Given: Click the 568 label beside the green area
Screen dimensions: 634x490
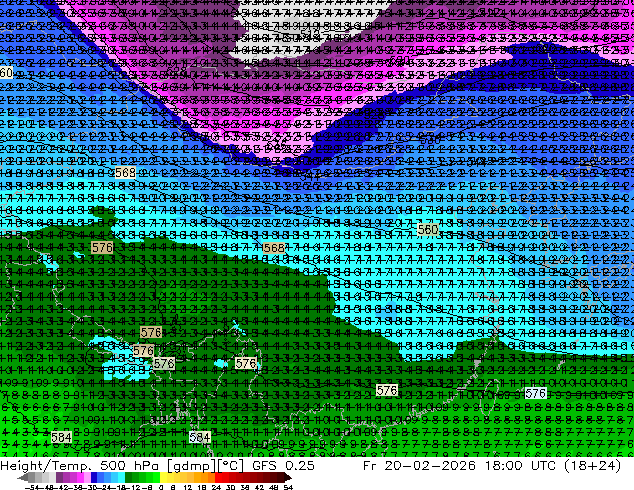Looking at the screenshot, I should pos(274,248).
